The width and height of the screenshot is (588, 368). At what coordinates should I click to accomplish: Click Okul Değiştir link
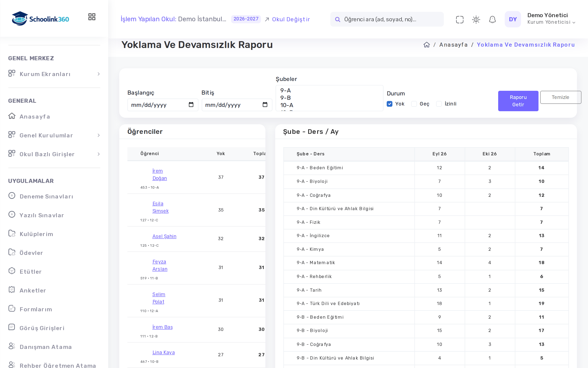click(x=287, y=19)
